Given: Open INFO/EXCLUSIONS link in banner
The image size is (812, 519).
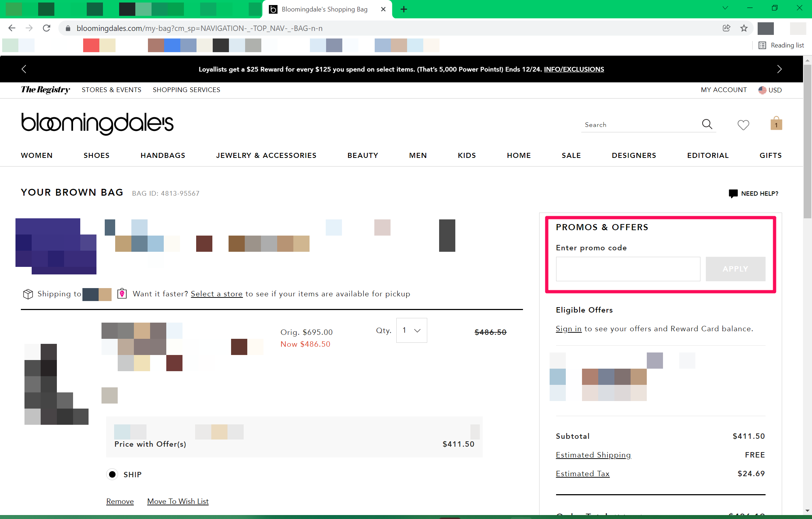Looking at the screenshot, I should [x=574, y=69].
